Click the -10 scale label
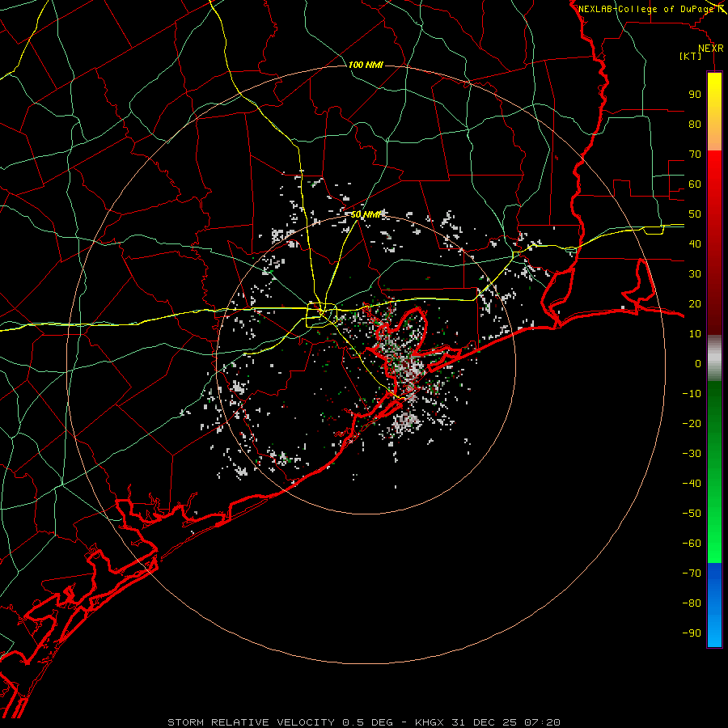The image size is (728, 728). coord(692,394)
